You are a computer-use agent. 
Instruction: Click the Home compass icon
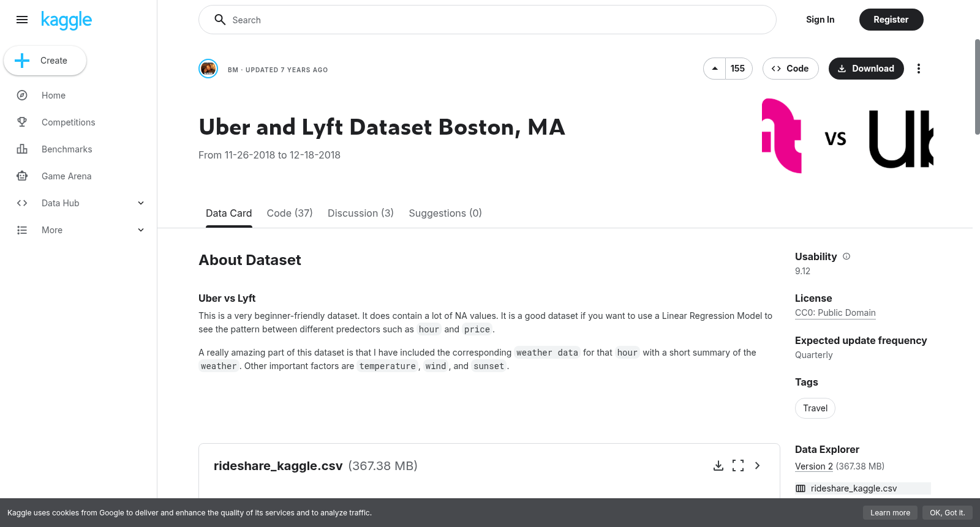(x=22, y=95)
